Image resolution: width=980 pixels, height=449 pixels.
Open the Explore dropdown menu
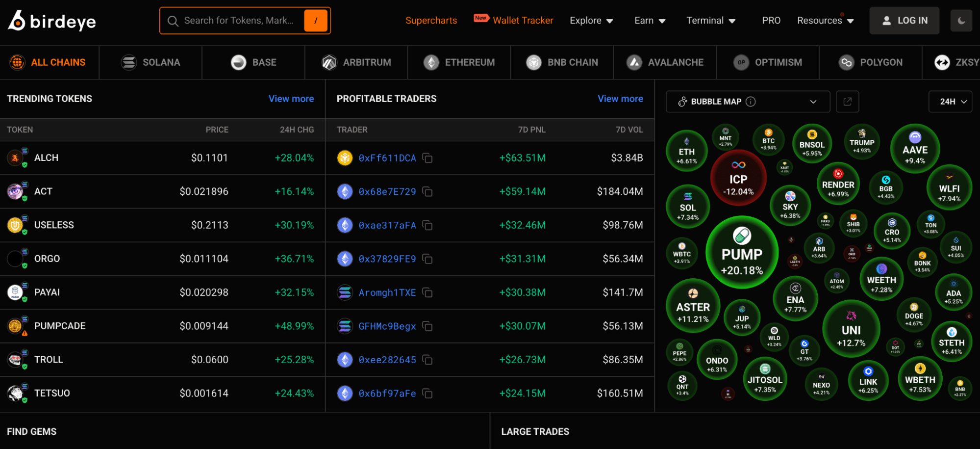[x=591, y=20]
